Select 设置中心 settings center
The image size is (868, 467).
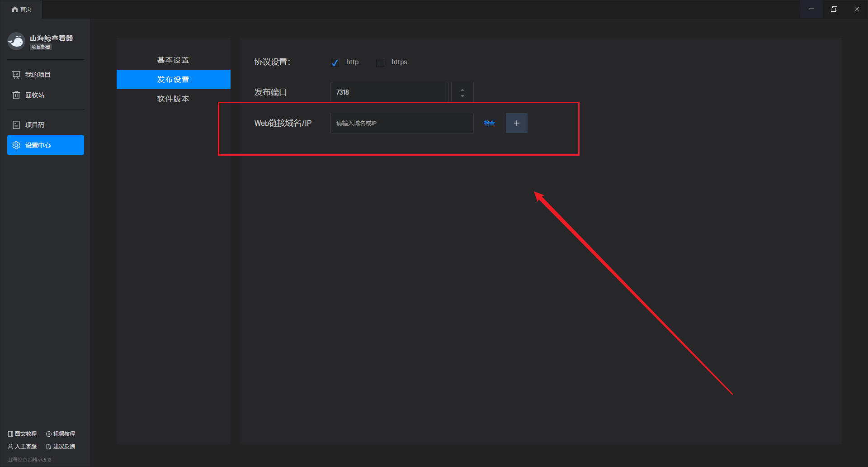point(45,145)
